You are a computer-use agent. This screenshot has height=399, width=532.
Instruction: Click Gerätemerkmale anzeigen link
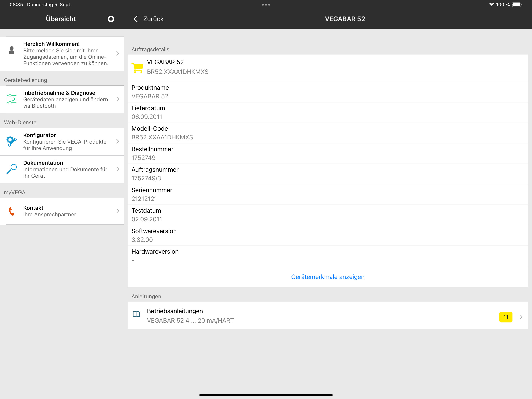[327, 277]
